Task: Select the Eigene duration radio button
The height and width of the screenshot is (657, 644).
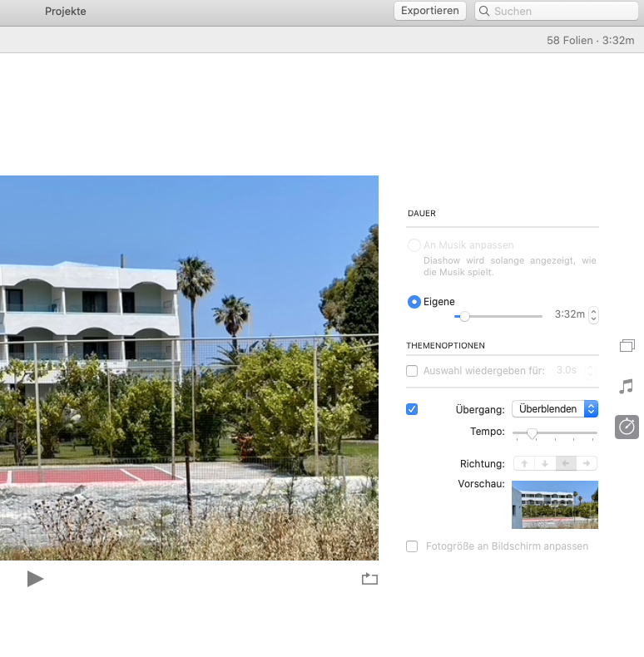Action: tap(414, 302)
